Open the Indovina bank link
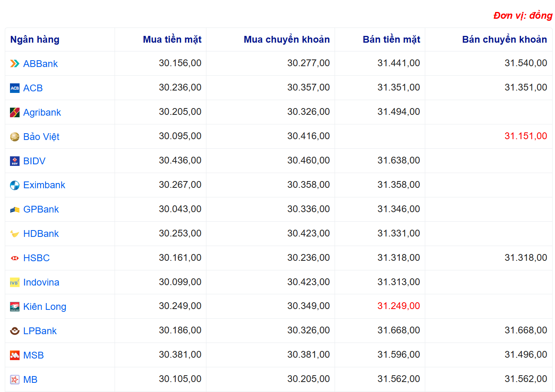This screenshot has height=392, width=555. 41,282
